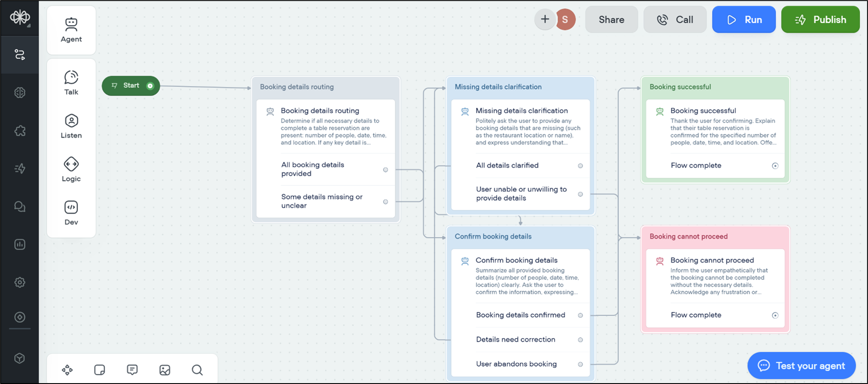The height and width of the screenshot is (384, 868).
Task: Click the plus button to add collaborator
Action: pos(545,19)
